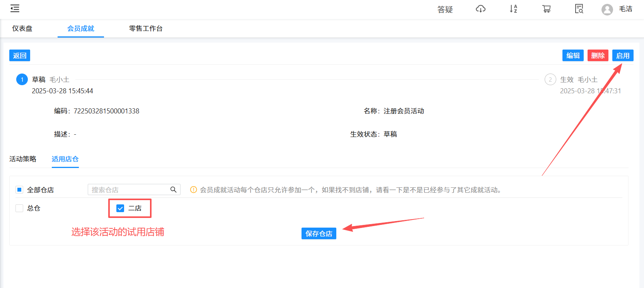644x288 pixels.
Task: Click the magnifier icon in store search
Action: 173,190
